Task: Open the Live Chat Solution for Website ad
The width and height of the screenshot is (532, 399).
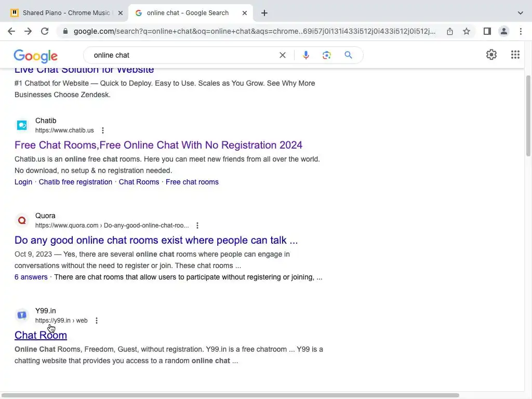Action: click(84, 70)
